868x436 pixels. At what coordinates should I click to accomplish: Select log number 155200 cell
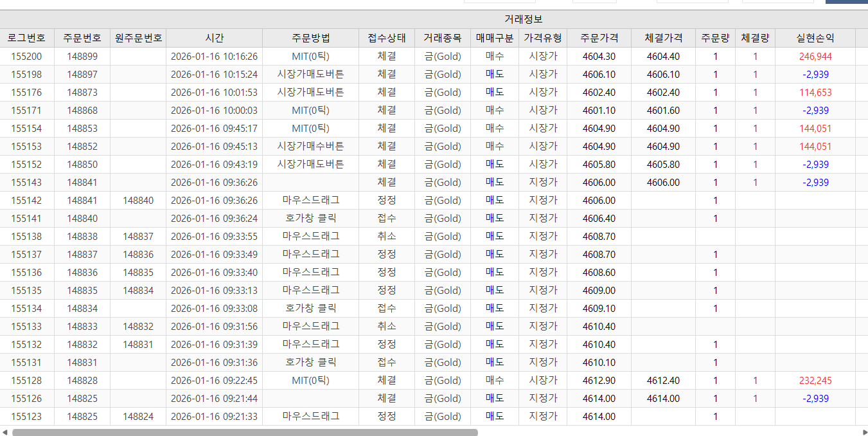[26, 57]
